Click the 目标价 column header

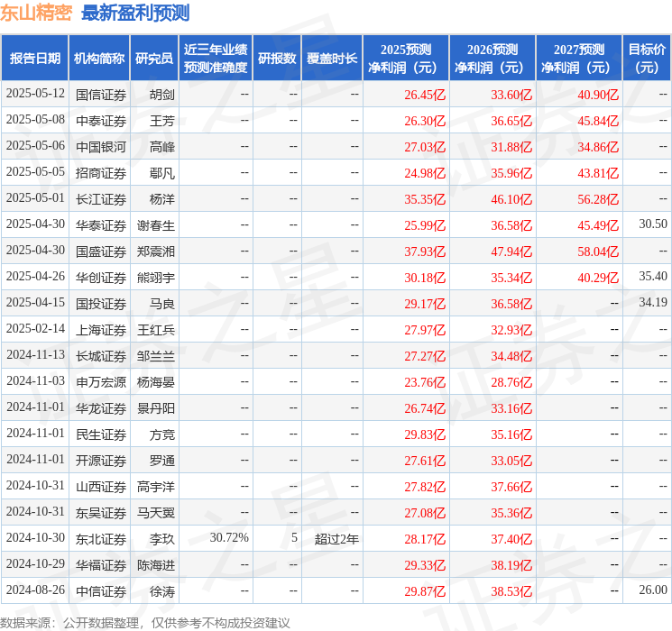point(647,59)
